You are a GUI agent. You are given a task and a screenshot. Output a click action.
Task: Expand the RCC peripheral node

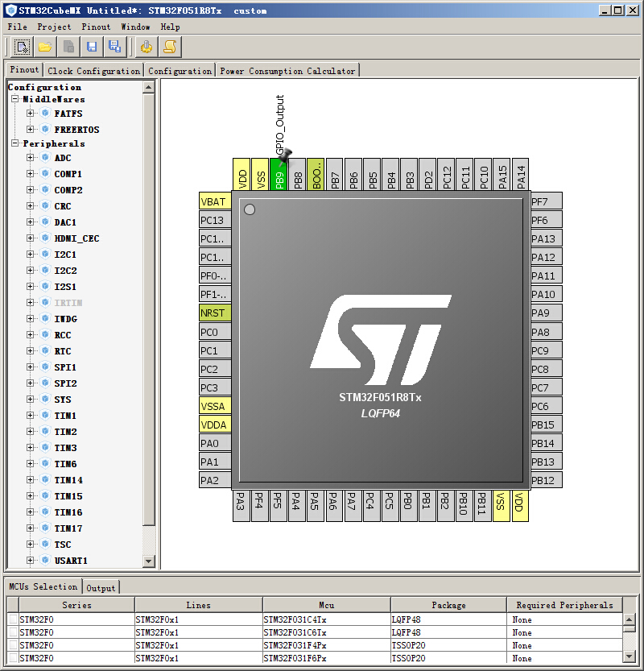pos(30,334)
